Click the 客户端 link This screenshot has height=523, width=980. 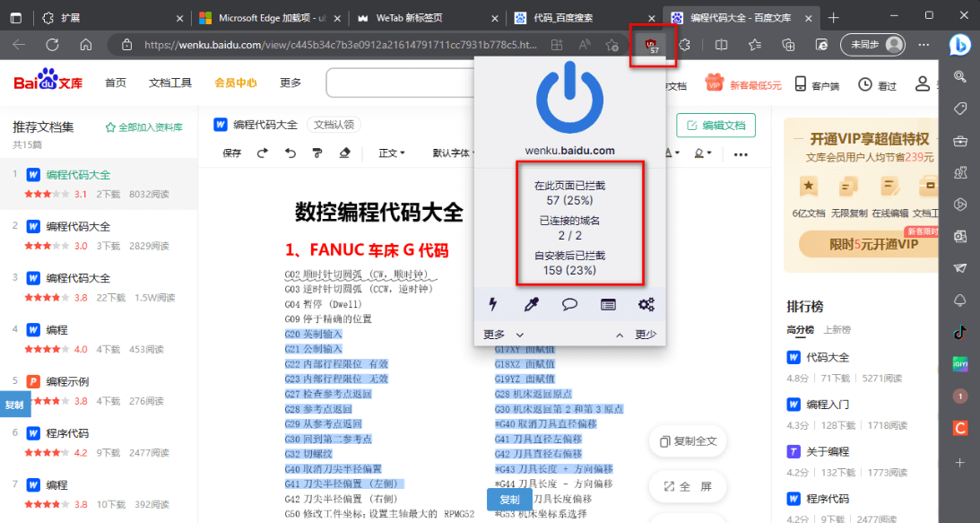tap(817, 84)
